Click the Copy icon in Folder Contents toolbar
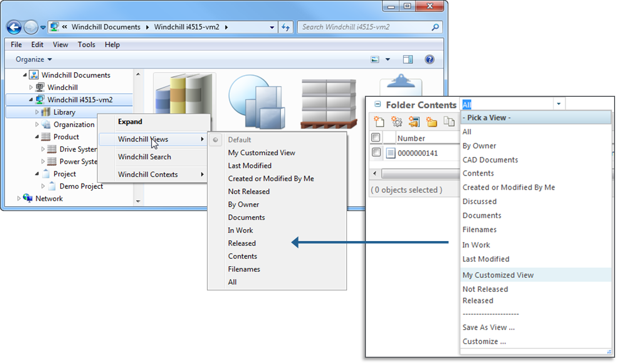 coord(449,121)
